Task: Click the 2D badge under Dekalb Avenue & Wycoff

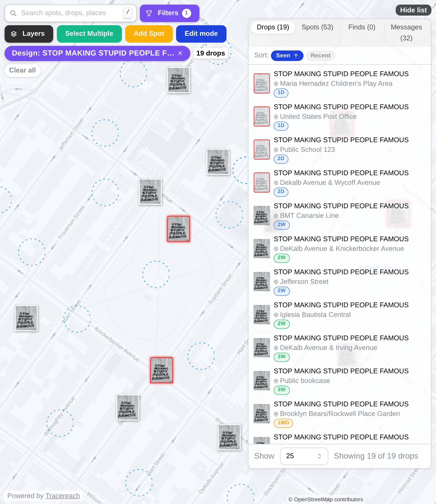Action: coord(281,192)
